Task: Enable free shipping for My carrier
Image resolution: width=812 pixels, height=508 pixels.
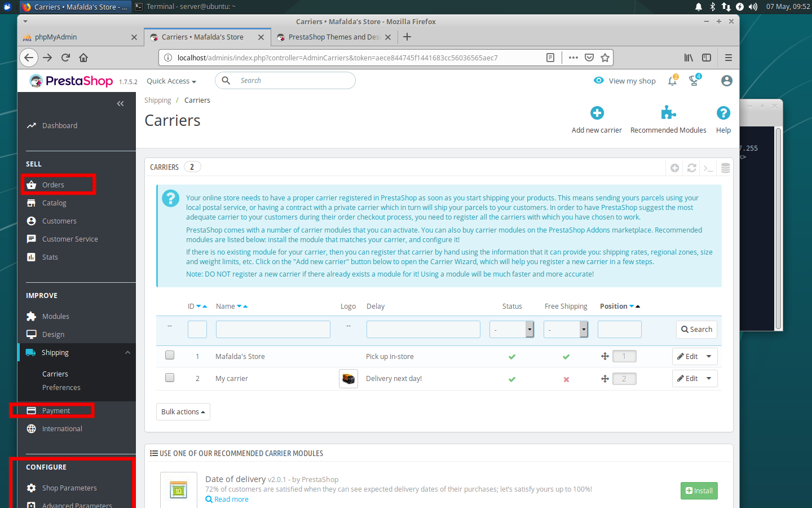Action: coord(566,379)
